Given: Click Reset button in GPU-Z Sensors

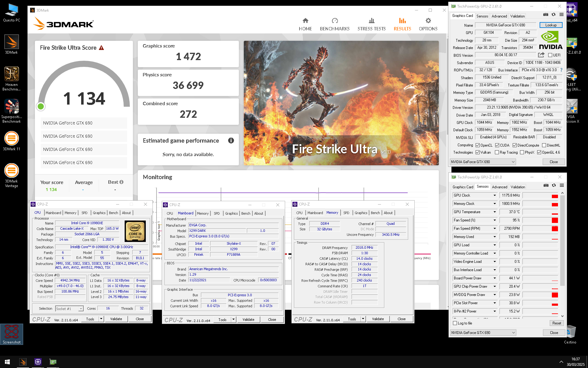Looking at the screenshot, I should click(x=556, y=323).
